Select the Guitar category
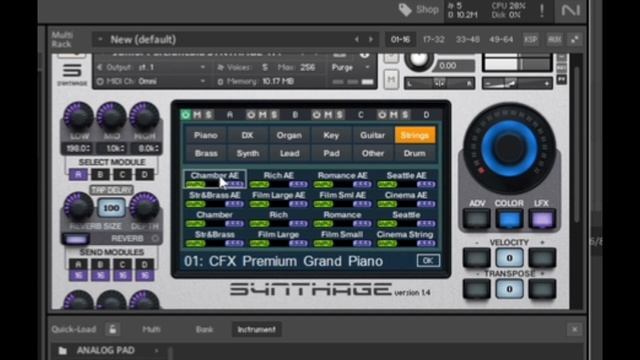The width and height of the screenshot is (640, 360). tap(372, 135)
